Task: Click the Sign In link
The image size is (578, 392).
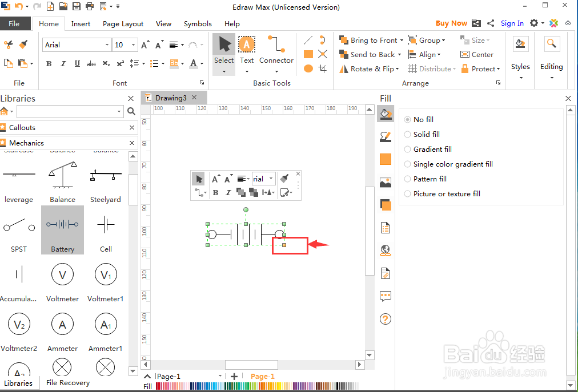Action: tap(512, 23)
